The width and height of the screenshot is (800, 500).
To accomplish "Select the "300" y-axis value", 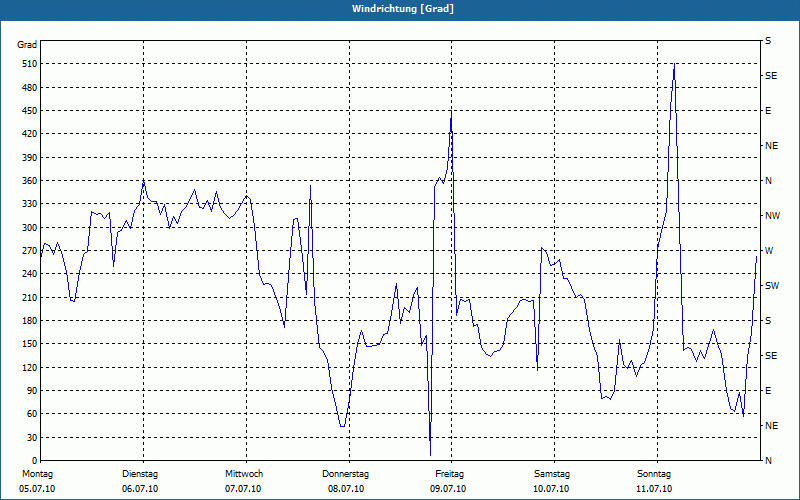I will [30, 228].
